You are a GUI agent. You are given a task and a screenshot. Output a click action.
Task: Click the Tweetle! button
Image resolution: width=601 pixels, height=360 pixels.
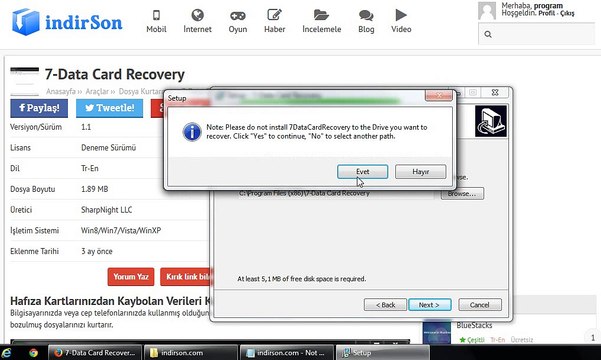click(x=110, y=108)
